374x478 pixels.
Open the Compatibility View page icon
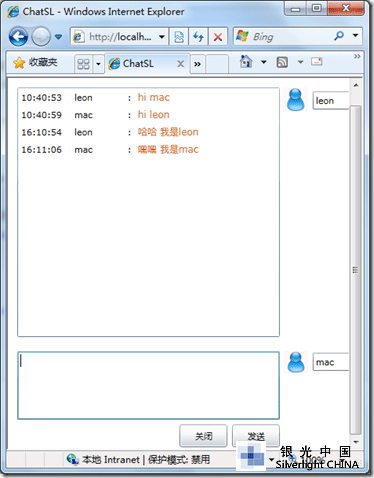(179, 36)
